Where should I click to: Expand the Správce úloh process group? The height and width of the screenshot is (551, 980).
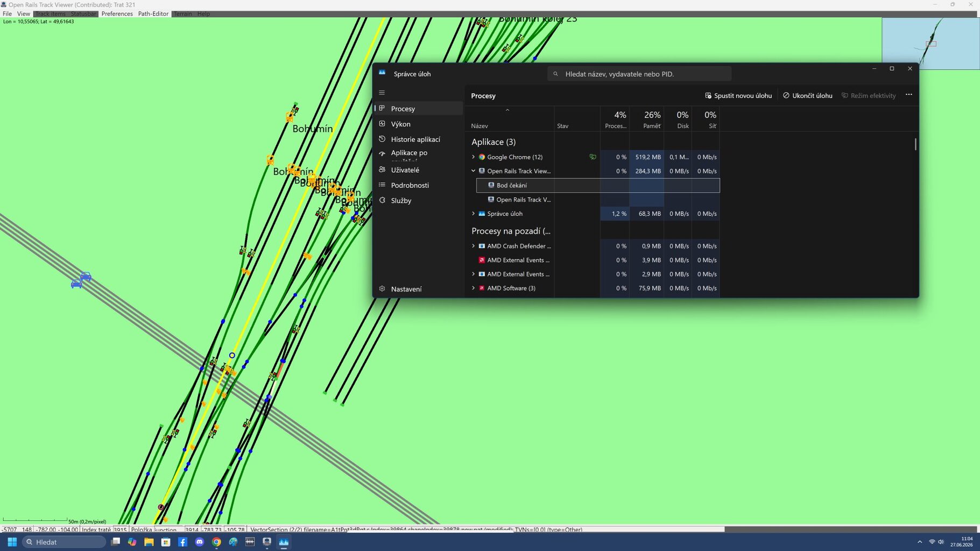474,214
